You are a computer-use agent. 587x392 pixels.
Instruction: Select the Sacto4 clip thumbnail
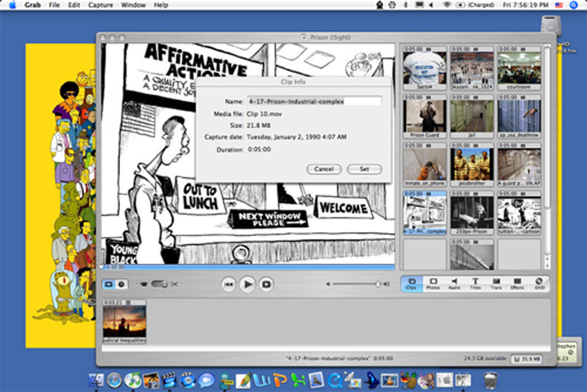(x=425, y=68)
